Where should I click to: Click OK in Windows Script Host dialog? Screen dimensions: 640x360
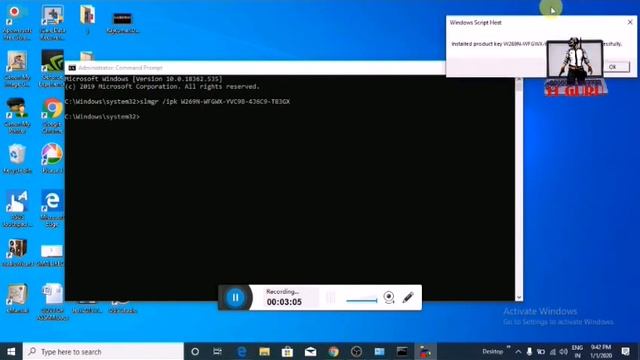pyautogui.click(x=613, y=67)
